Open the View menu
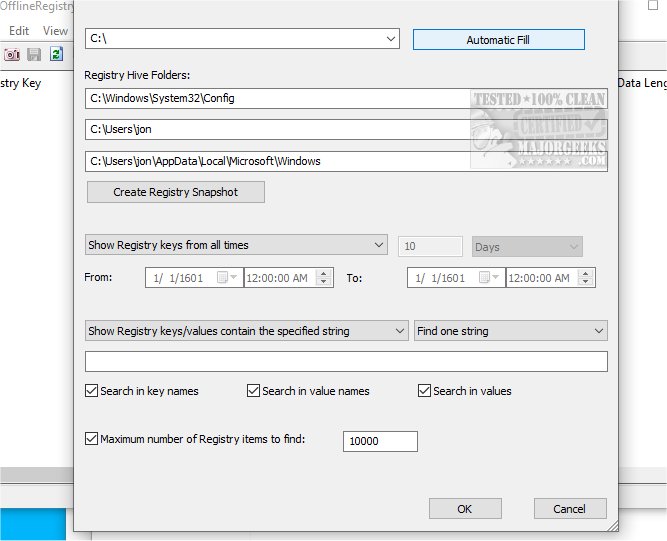Viewport: 667px width, 541px height. click(x=55, y=31)
